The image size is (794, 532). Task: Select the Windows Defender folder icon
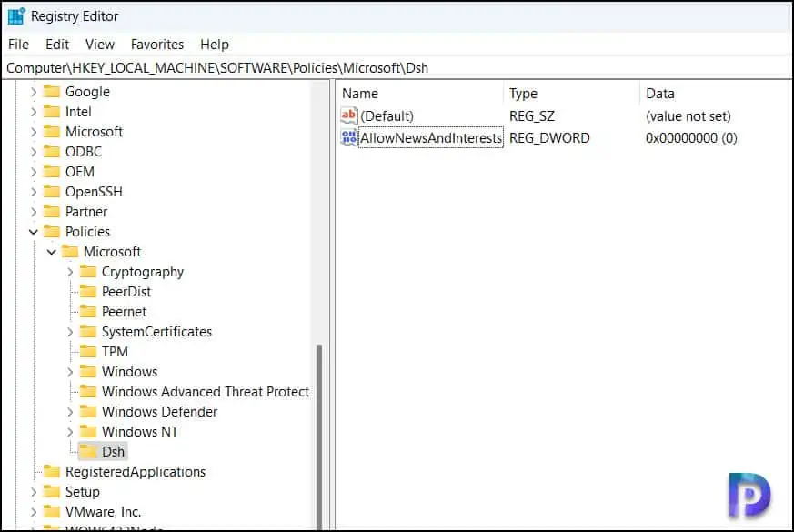88,412
